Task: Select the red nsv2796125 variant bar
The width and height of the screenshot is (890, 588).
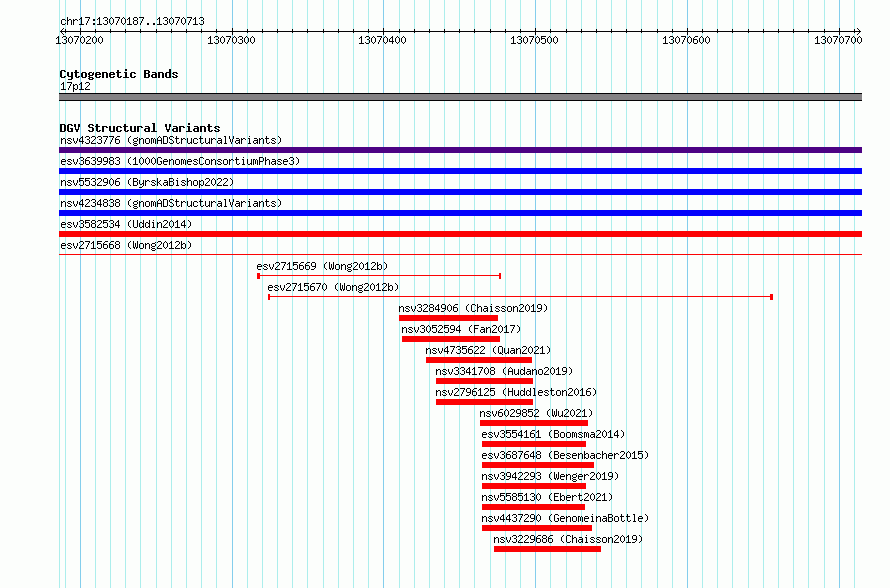Action: tap(485, 402)
